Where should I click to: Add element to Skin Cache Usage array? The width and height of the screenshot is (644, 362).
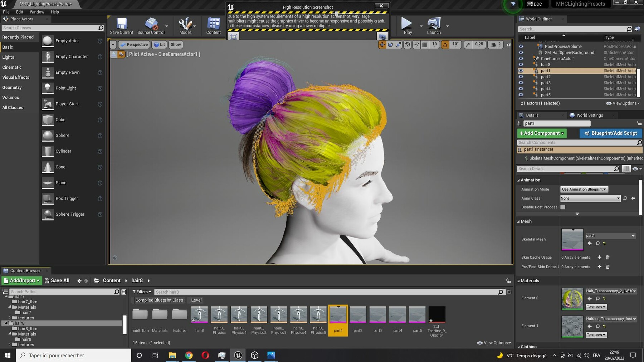coord(600,257)
